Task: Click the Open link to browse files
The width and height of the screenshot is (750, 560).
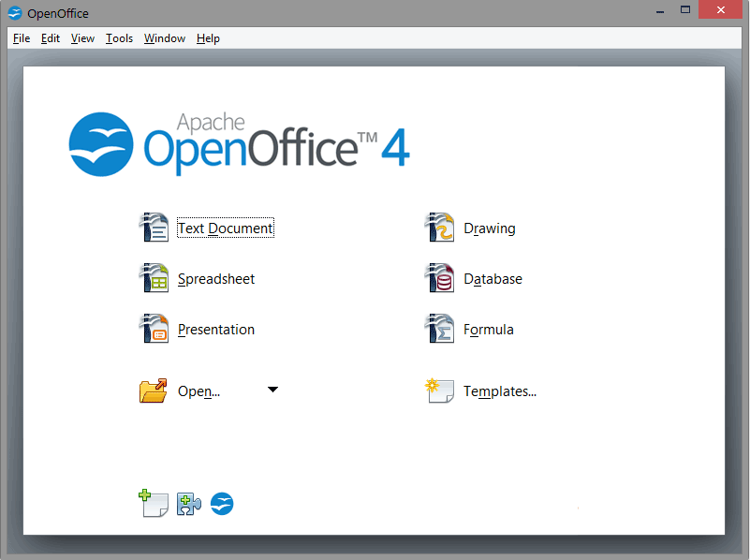Action: click(198, 391)
